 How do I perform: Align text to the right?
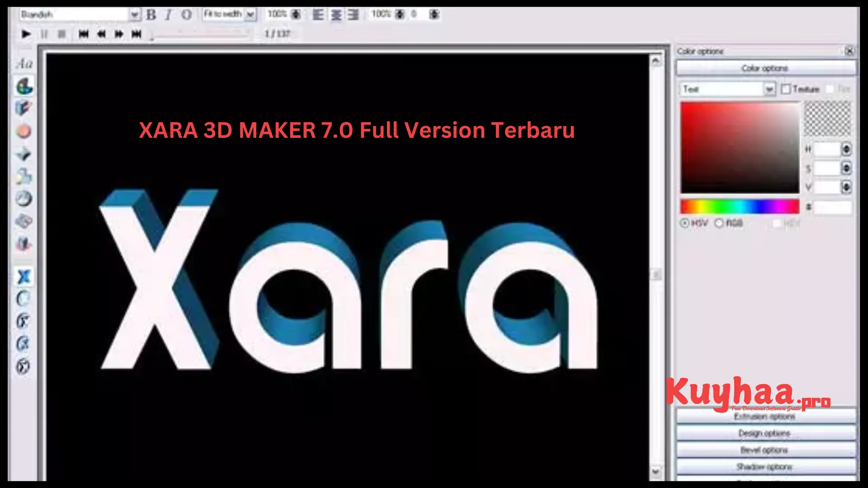[353, 14]
